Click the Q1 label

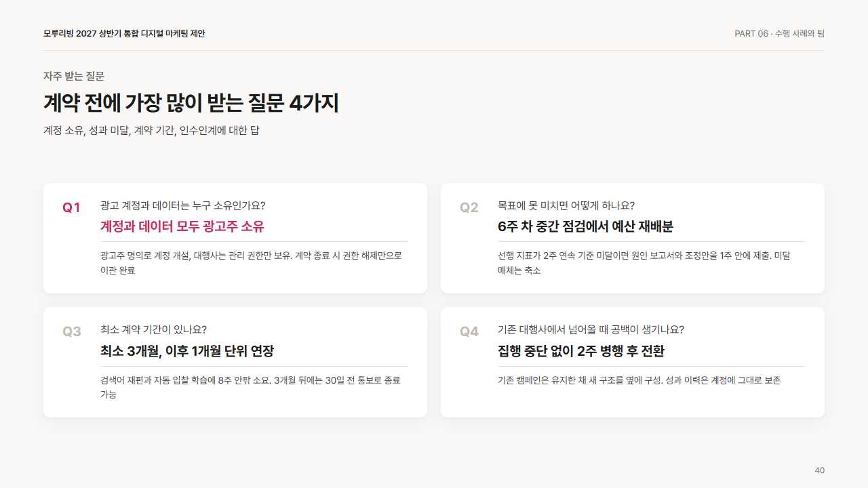pos(72,207)
